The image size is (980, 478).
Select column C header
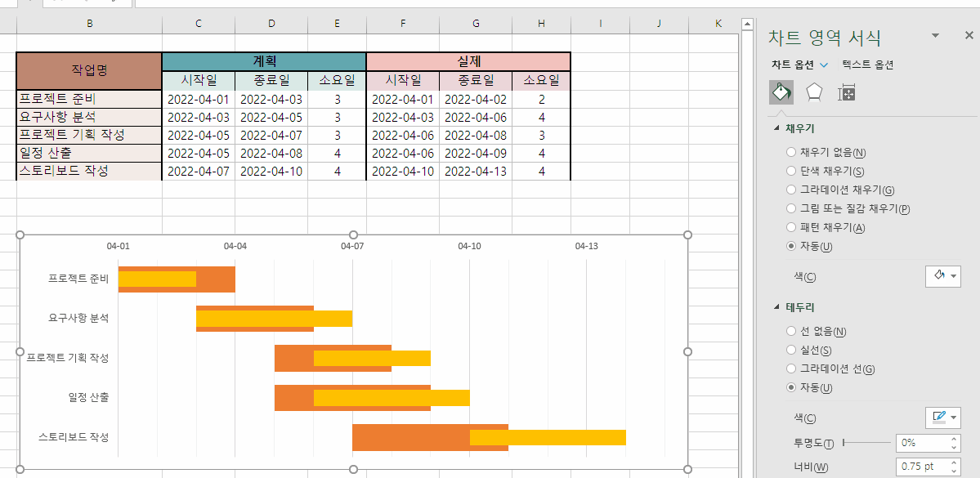199,24
